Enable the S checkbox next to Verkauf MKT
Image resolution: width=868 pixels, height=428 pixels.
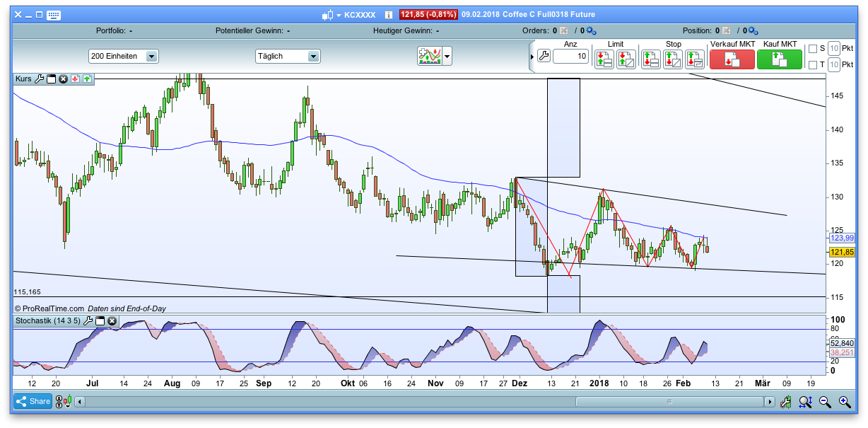click(813, 49)
